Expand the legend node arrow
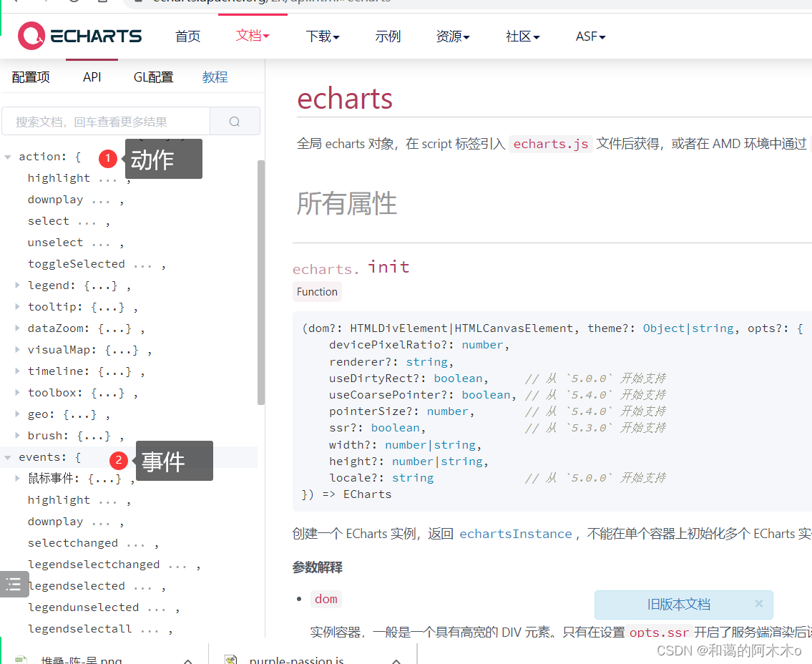Viewport: 812px width, 664px height. tap(17, 285)
